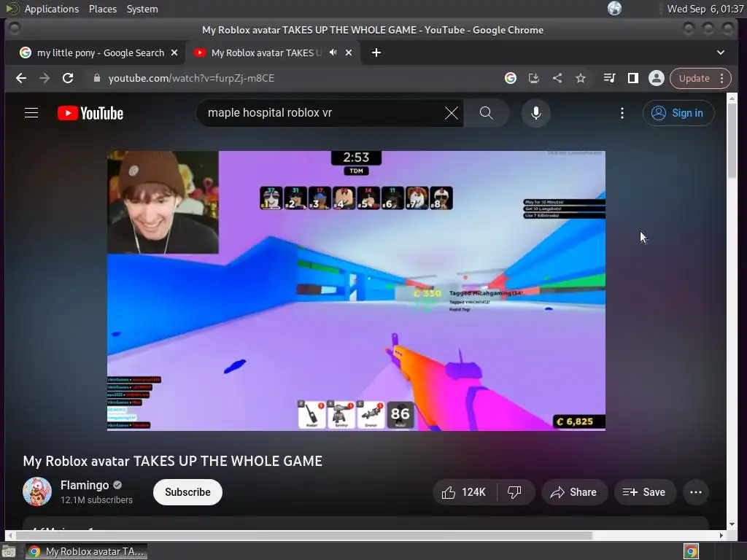Click the Chrome tray icon at bottom right
The height and width of the screenshot is (560, 747).
point(691,551)
